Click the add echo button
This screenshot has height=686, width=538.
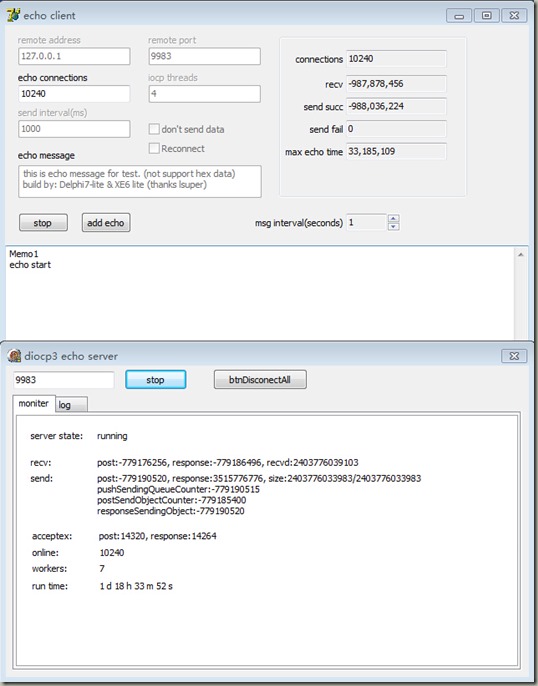106,223
